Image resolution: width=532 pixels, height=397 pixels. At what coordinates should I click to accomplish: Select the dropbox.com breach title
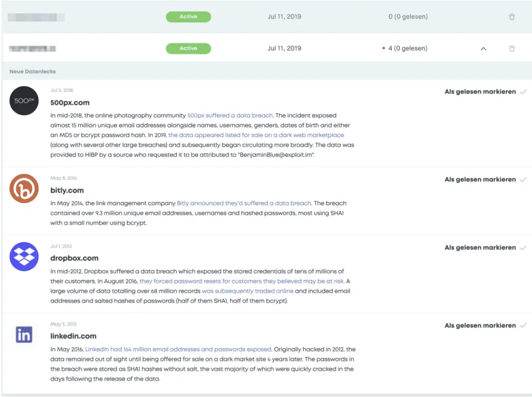[74, 258]
